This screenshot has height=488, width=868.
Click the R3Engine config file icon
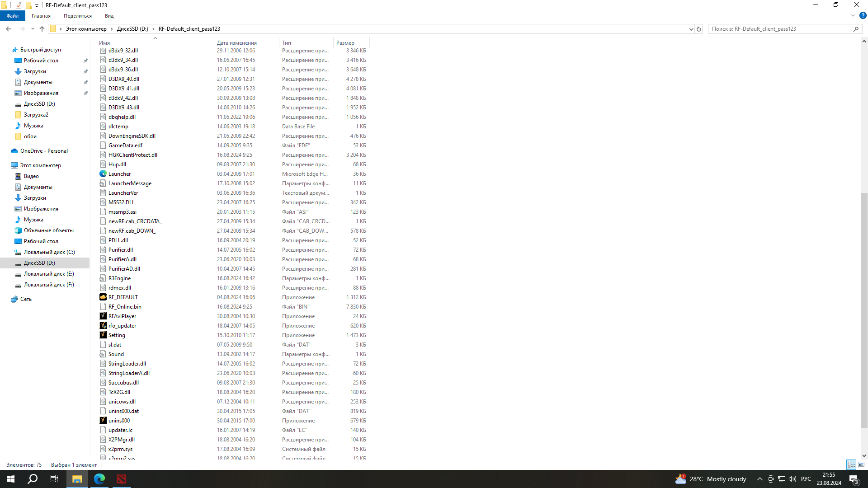point(103,278)
